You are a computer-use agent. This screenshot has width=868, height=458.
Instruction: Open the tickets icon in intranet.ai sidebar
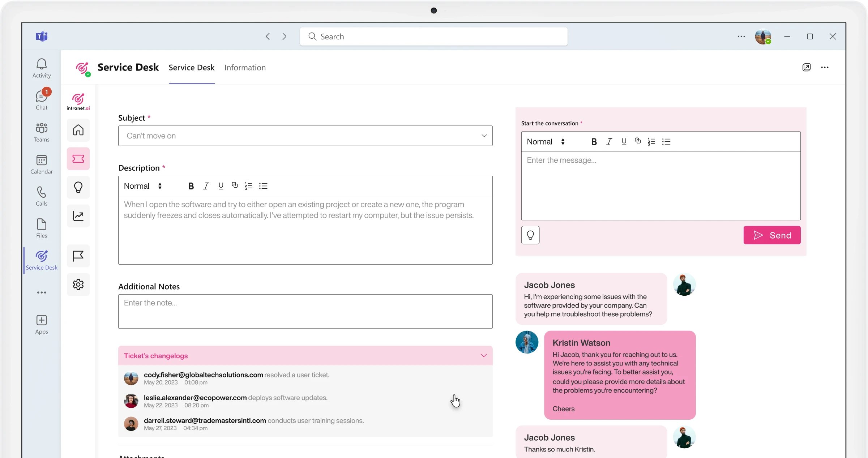coord(78,159)
